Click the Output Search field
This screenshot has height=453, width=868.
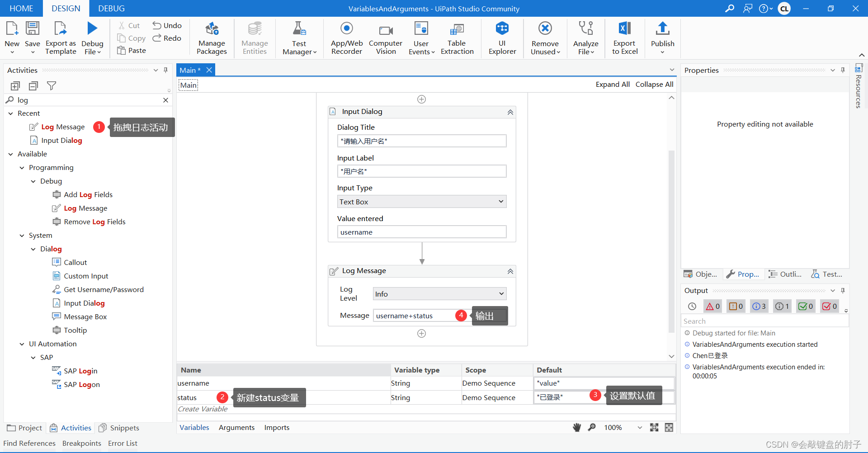coord(765,321)
